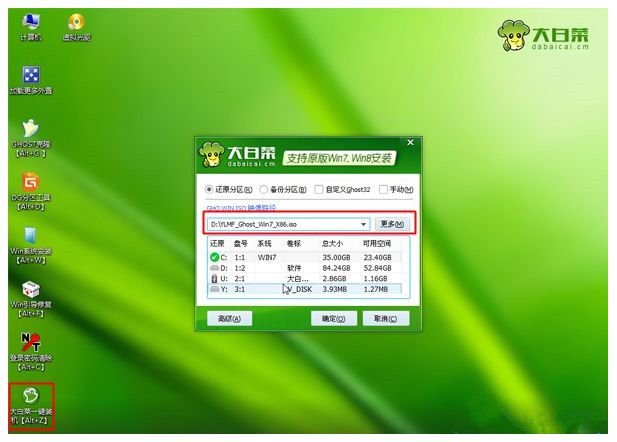Click the 高级 (Advanced) button

tap(229, 318)
